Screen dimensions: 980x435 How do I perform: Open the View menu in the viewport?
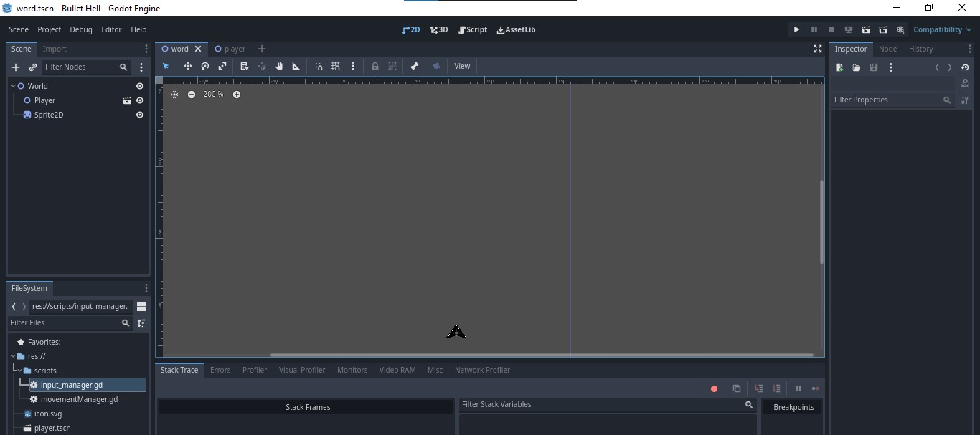462,66
